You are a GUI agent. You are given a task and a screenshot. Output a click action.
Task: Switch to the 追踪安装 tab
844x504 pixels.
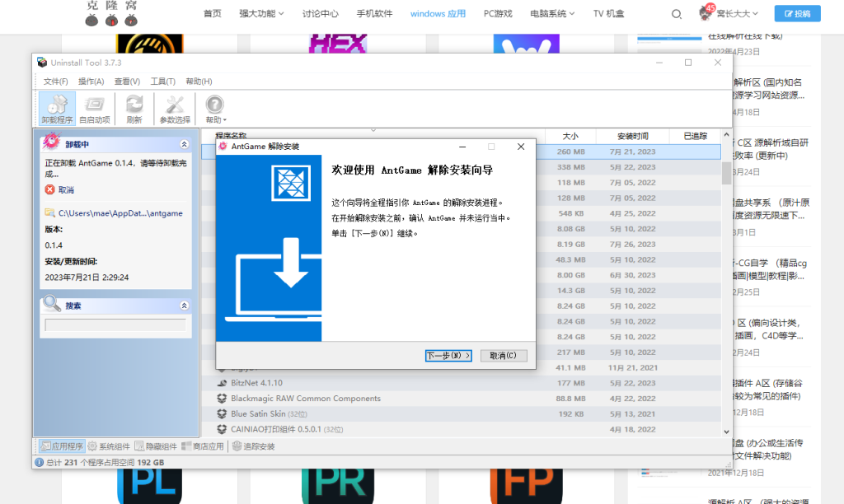[x=254, y=446]
